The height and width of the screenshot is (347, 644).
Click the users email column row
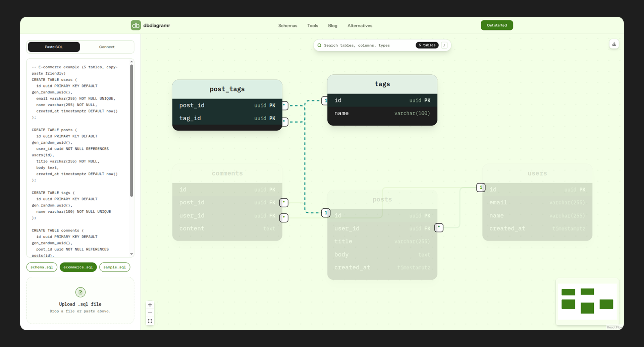[537, 202]
